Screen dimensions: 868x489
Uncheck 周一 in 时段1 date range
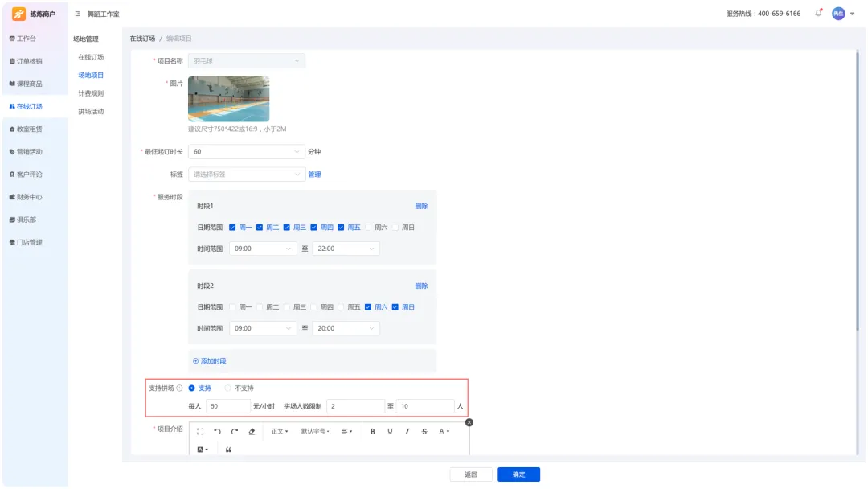[x=232, y=228]
